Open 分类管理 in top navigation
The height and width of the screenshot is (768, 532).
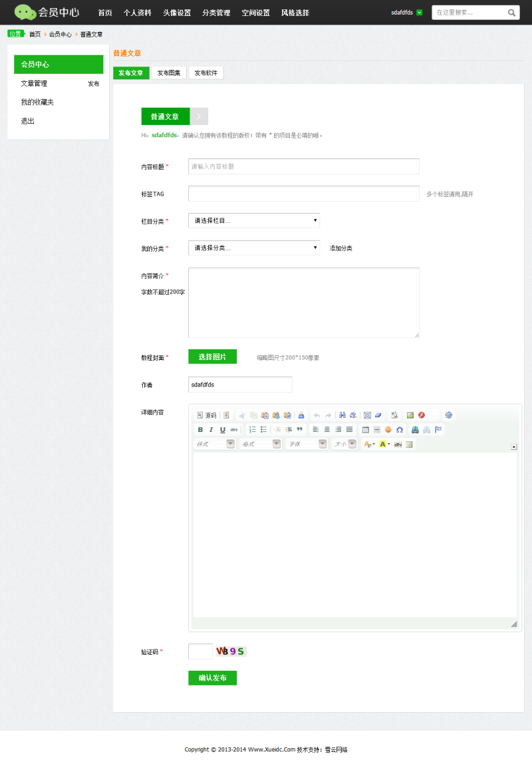(x=216, y=13)
